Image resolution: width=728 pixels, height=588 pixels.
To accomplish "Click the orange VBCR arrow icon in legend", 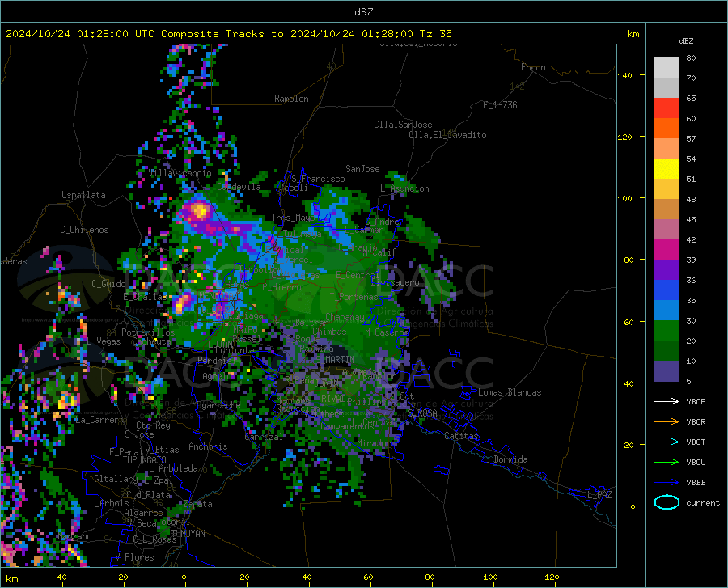I will coord(667,421).
